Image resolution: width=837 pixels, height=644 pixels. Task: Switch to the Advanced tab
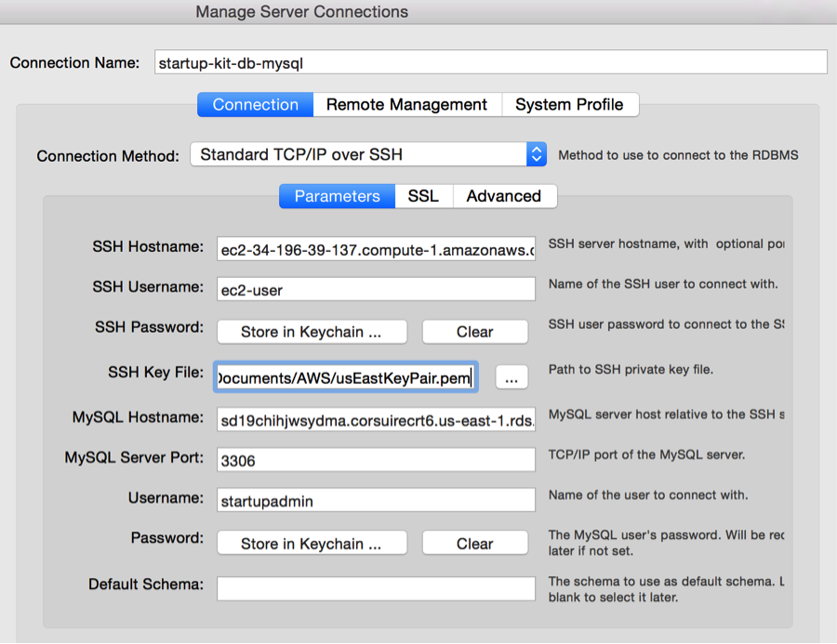(504, 196)
